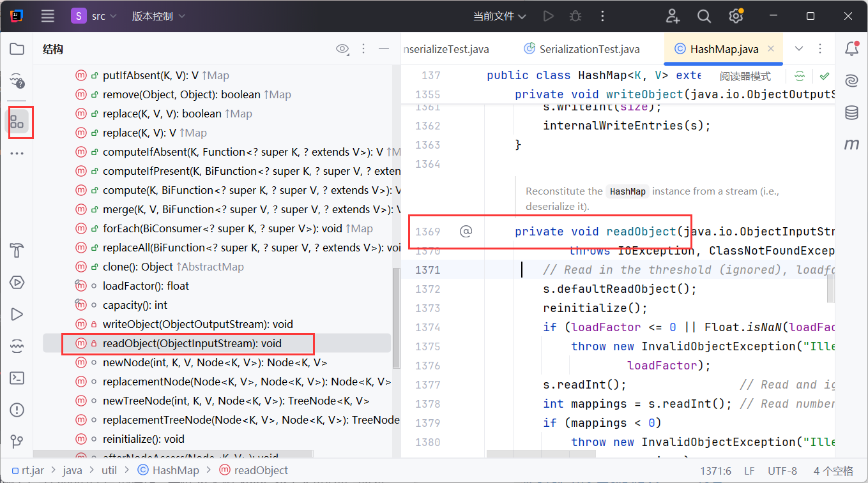Image resolution: width=868 pixels, height=483 pixels.
Task: Open the Notifications bell
Action: [x=851, y=49]
